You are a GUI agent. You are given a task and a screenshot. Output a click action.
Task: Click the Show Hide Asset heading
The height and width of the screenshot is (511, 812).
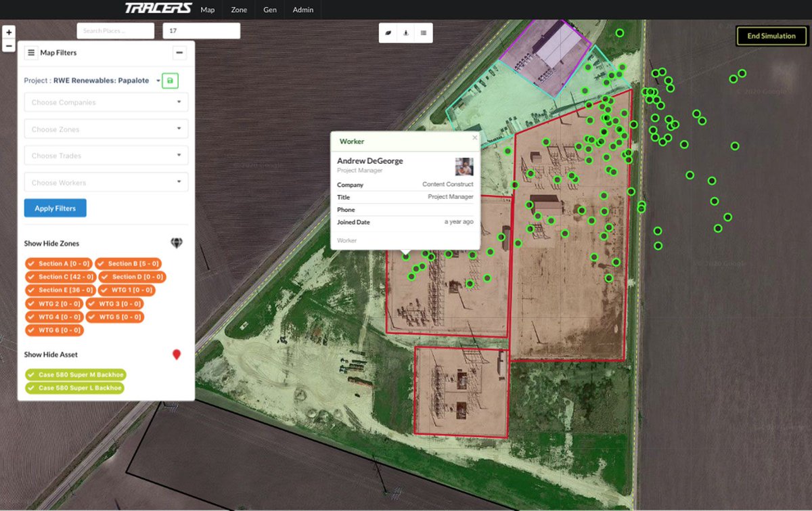[51, 355]
